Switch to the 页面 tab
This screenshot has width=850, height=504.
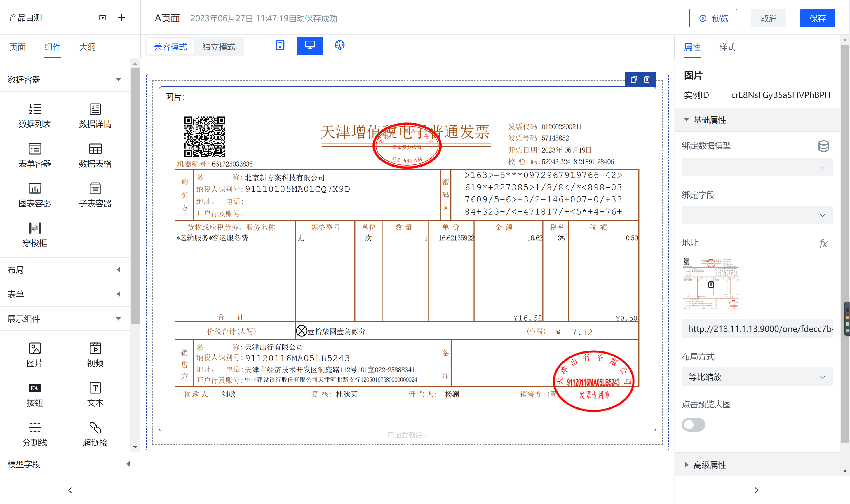(x=17, y=47)
